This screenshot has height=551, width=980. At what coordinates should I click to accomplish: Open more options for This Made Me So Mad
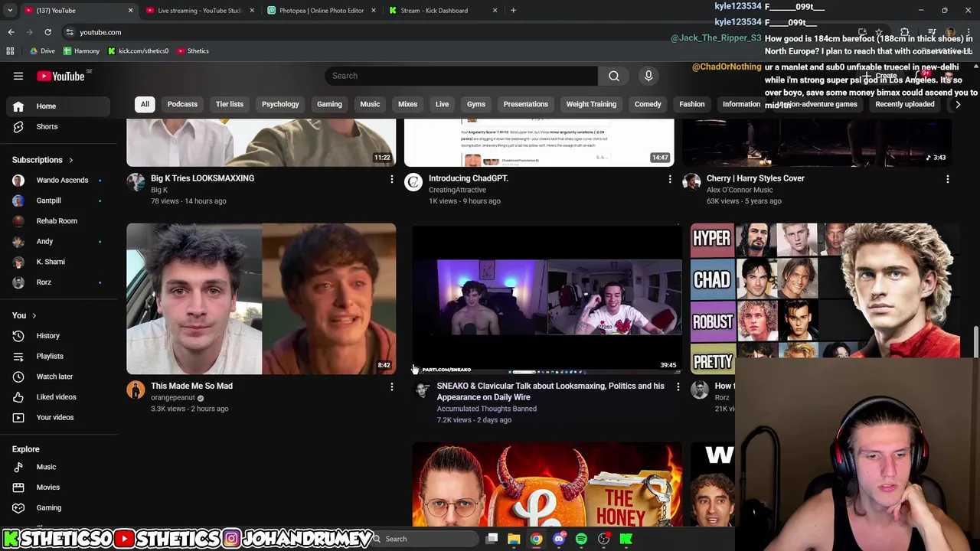pyautogui.click(x=391, y=387)
